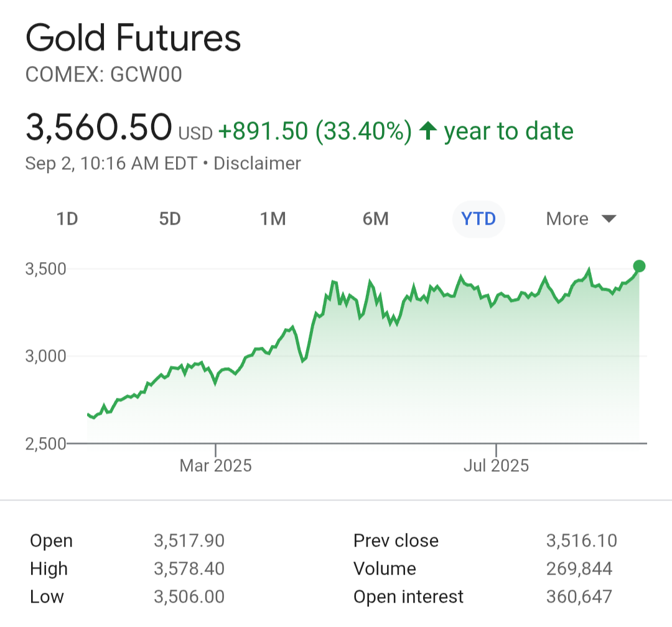Click the Prev close value 3,516.10
The image size is (672, 627).
(x=582, y=540)
